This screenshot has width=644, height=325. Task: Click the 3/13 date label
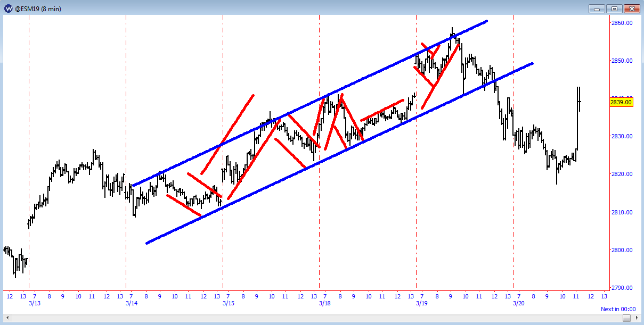pyautogui.click(x=34, y=303)
